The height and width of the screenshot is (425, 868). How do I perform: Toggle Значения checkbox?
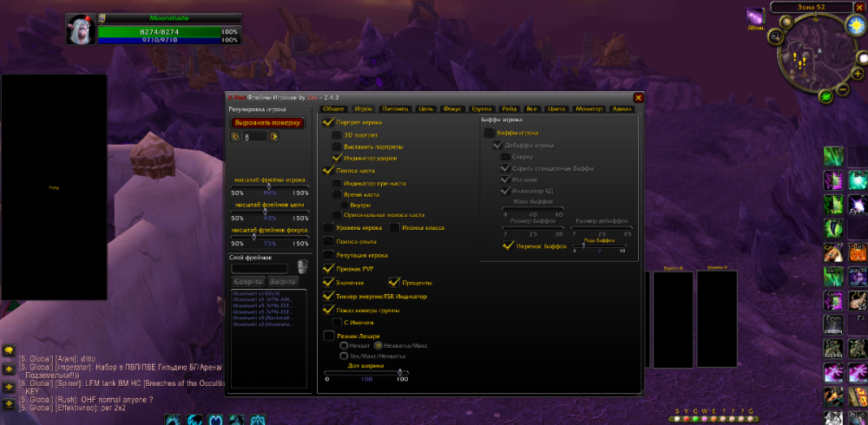tap(328, 283)
